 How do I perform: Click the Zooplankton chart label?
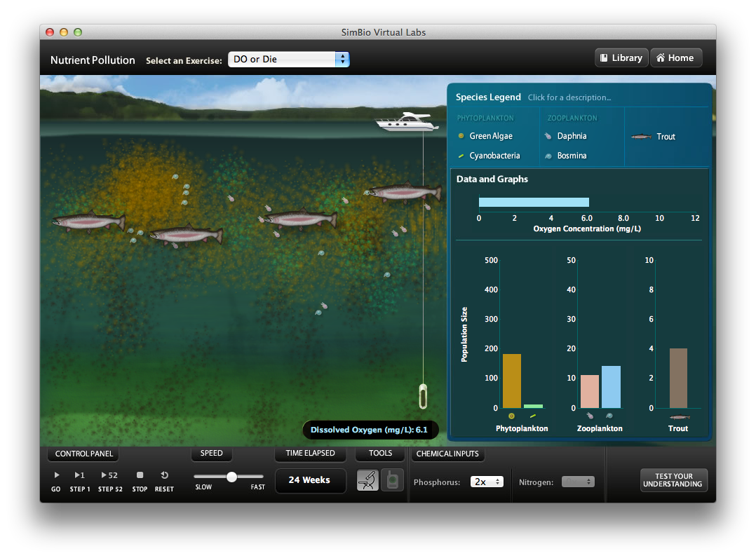(x=600, y=428)
